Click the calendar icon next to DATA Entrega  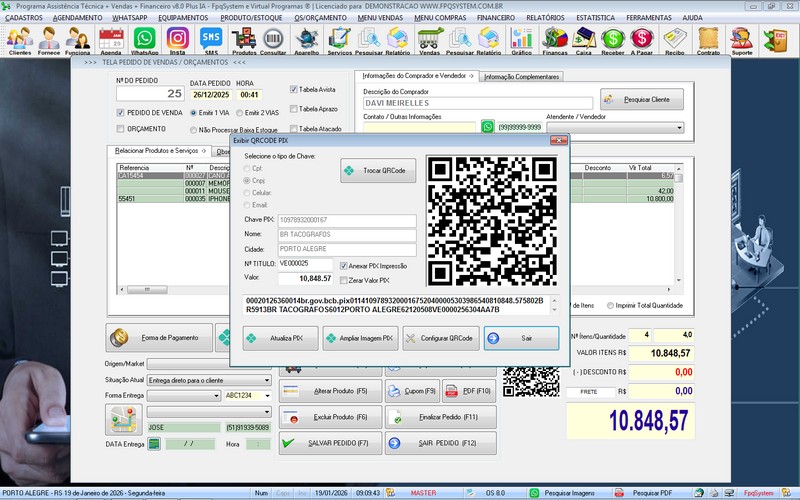coord(154,444)
